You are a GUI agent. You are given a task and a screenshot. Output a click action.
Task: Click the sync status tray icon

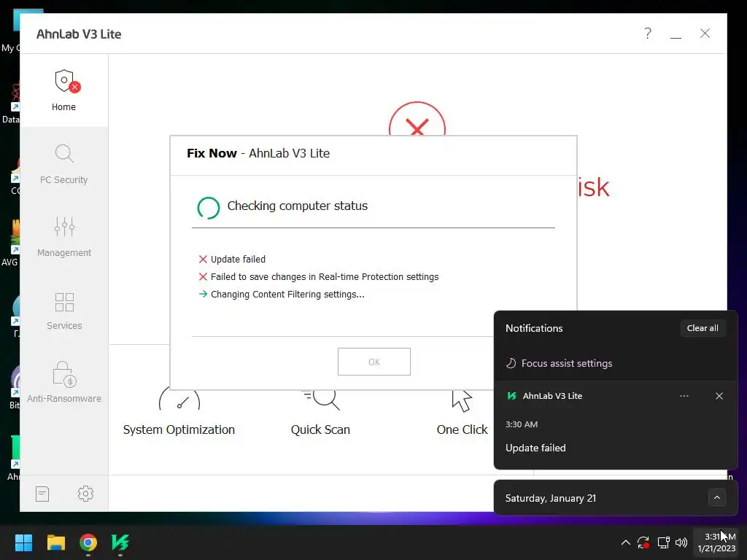643,542
